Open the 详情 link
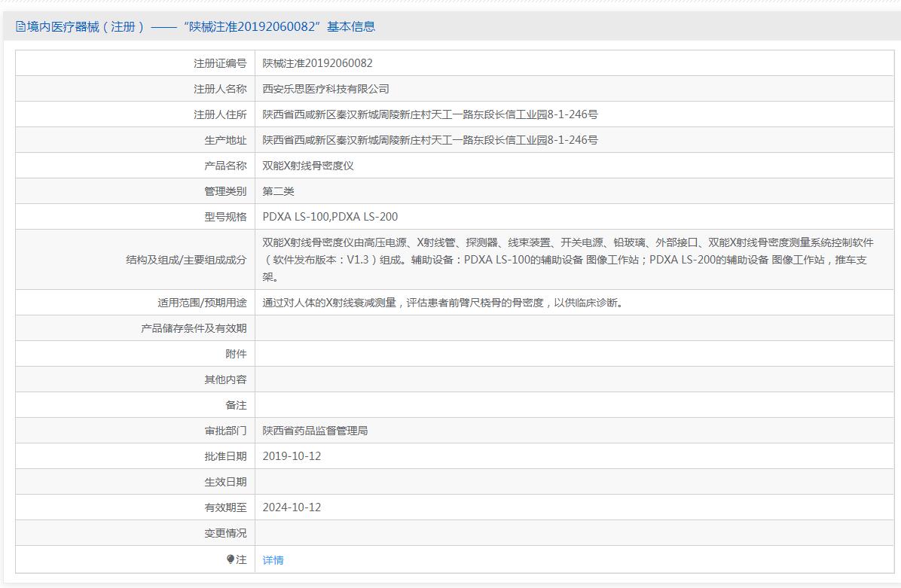This screenshot has width=901, height=588. point(273,560)
